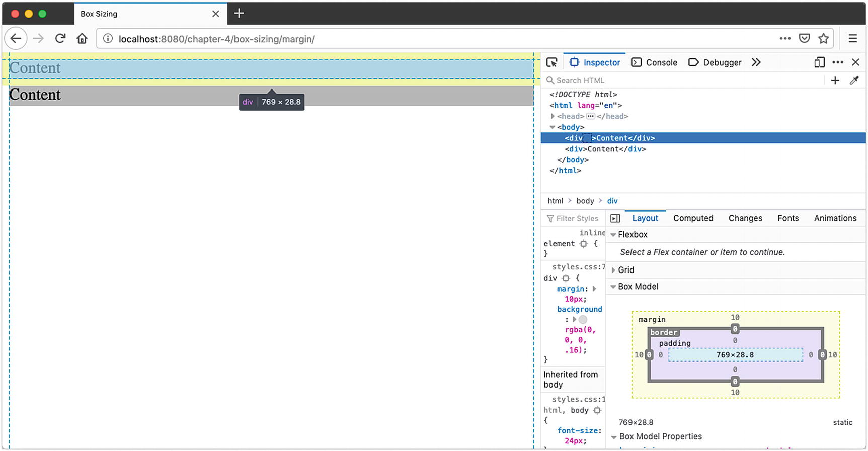The height and width of the screenshot is (451, 868).
Task: Edit the top margin value 10
Action: [x=735, y=317]
